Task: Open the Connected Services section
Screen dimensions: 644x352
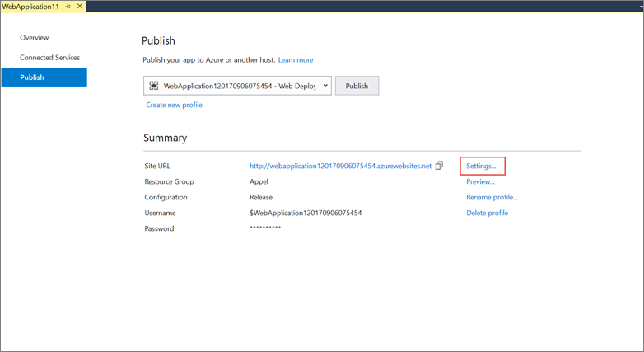Action: point(50,58)
